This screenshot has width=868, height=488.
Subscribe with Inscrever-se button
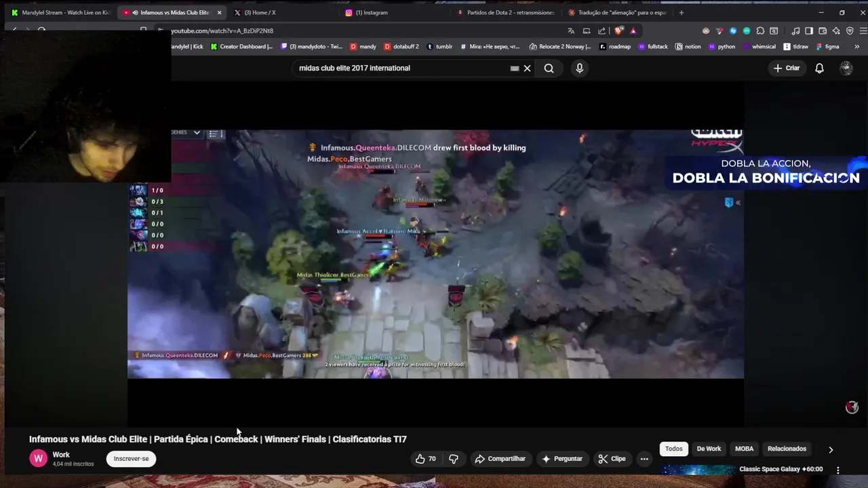pyautogui.click(x=131, y=459)
